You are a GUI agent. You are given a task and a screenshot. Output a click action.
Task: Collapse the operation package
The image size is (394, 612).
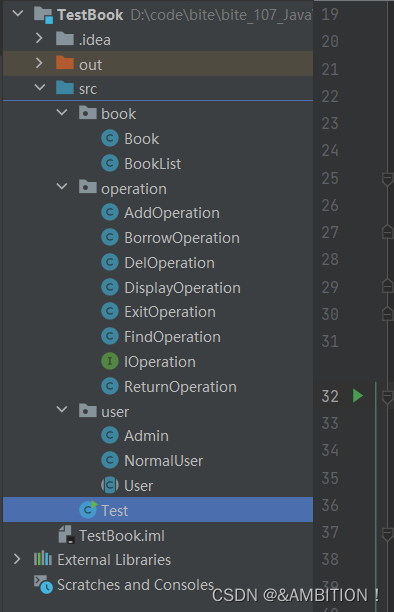coord(62,187)
